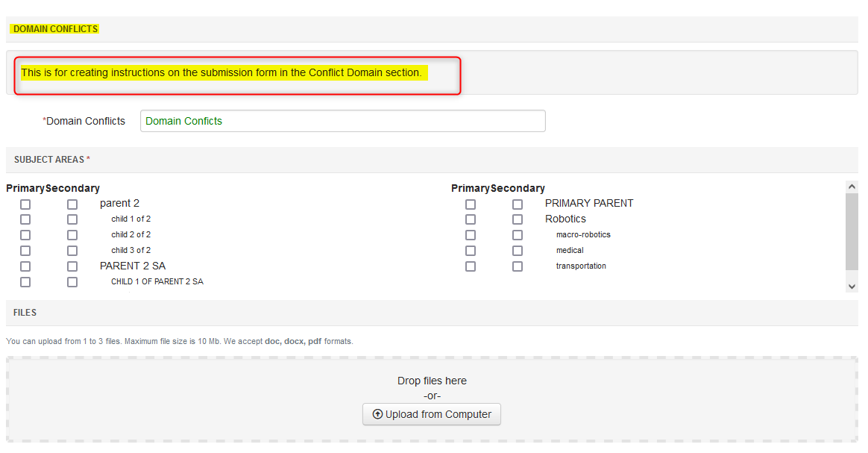The width and height of the screenshot is (868, 453).
Task: Check Primary box for PRIMARY PARENT
Action: coord(471,204)
